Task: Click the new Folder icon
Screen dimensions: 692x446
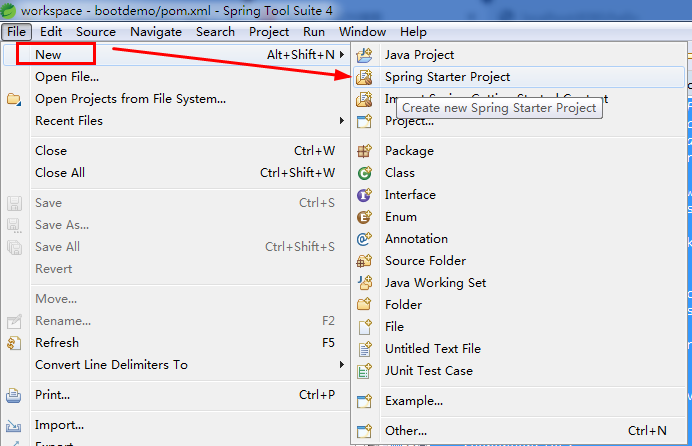Action: (x=365, y=305)
